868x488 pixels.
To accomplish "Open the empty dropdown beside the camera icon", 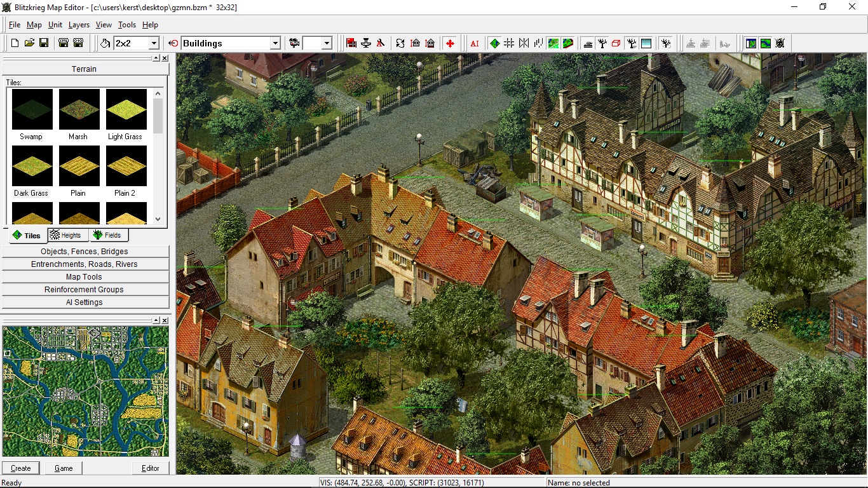I will pyautogui.click(x=327, y=43).
